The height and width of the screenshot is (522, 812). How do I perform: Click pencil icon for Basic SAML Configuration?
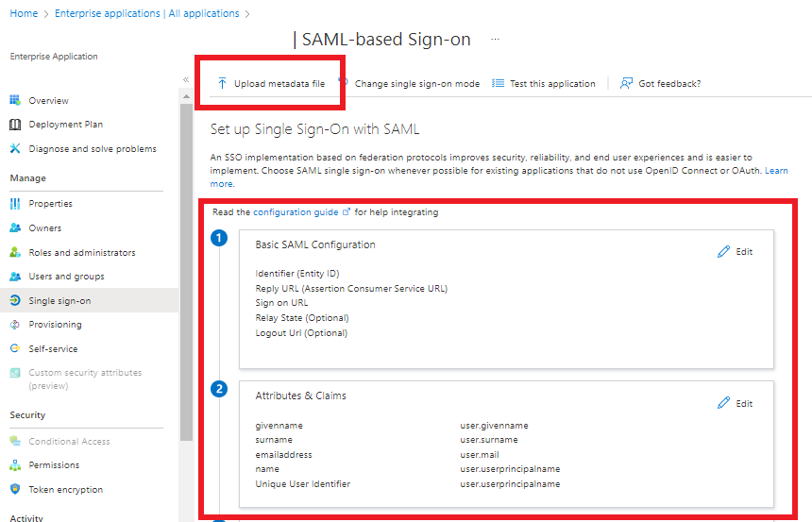(724, 252)
